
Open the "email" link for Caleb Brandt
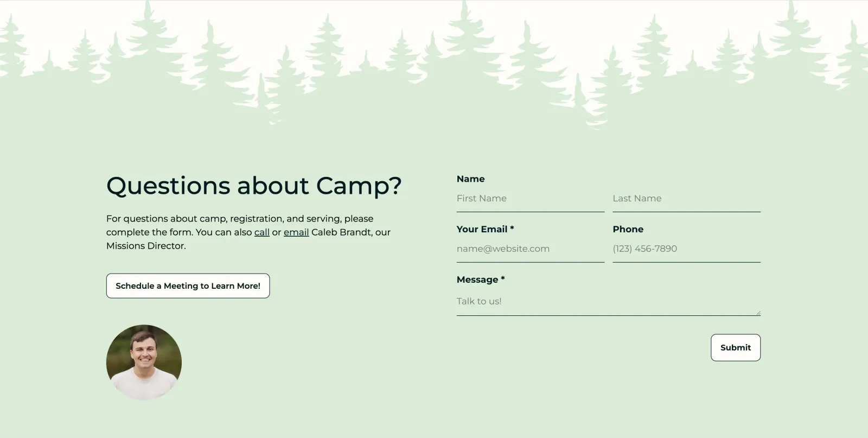[x=296, y=232]
